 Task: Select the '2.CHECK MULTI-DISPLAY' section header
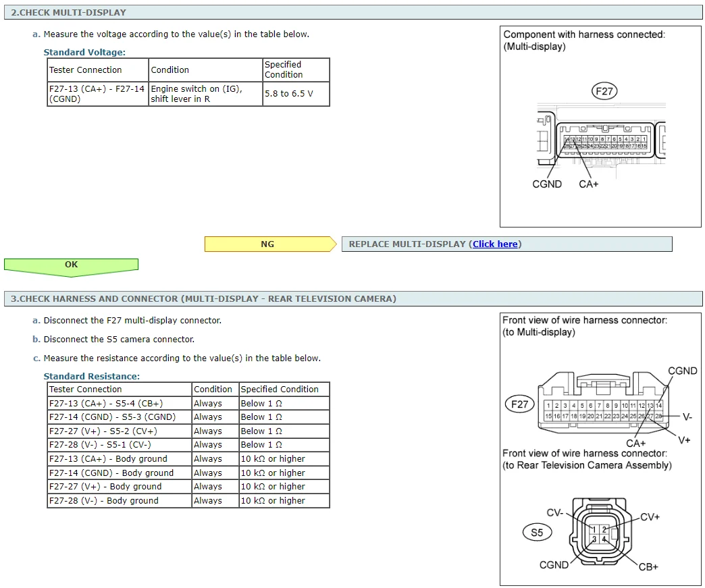[69, 12]
